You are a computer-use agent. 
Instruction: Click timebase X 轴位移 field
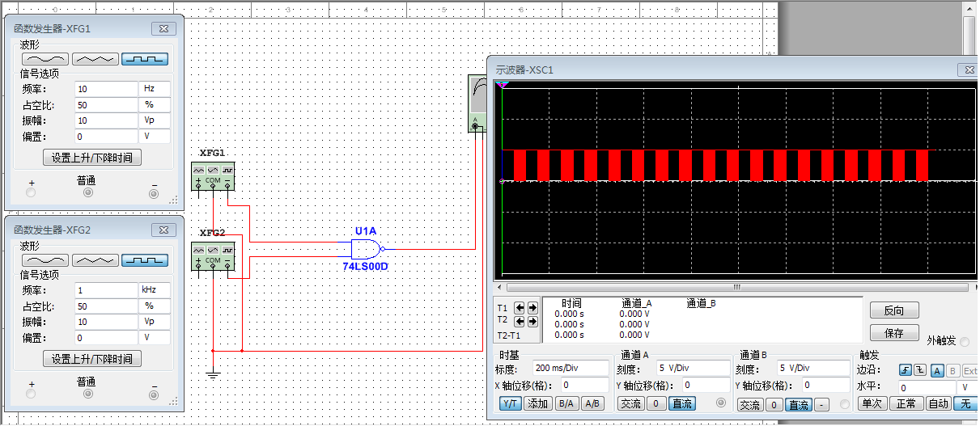[584, 386]
